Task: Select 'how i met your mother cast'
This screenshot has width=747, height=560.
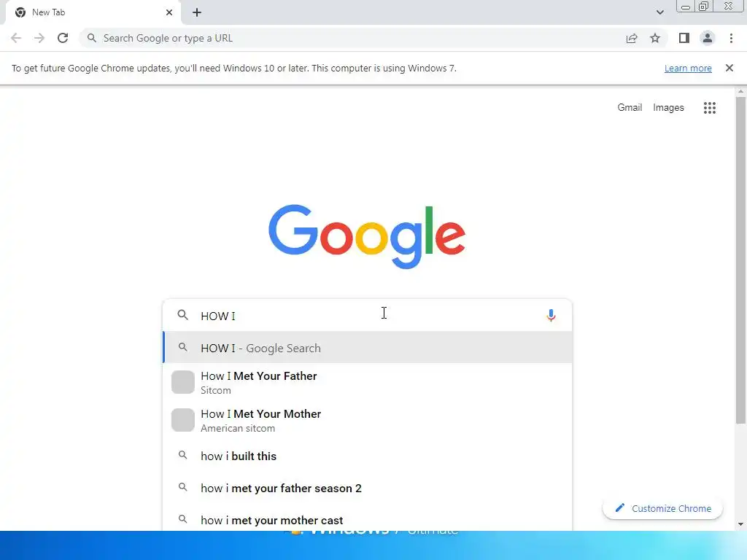Action: coord(368,519)
